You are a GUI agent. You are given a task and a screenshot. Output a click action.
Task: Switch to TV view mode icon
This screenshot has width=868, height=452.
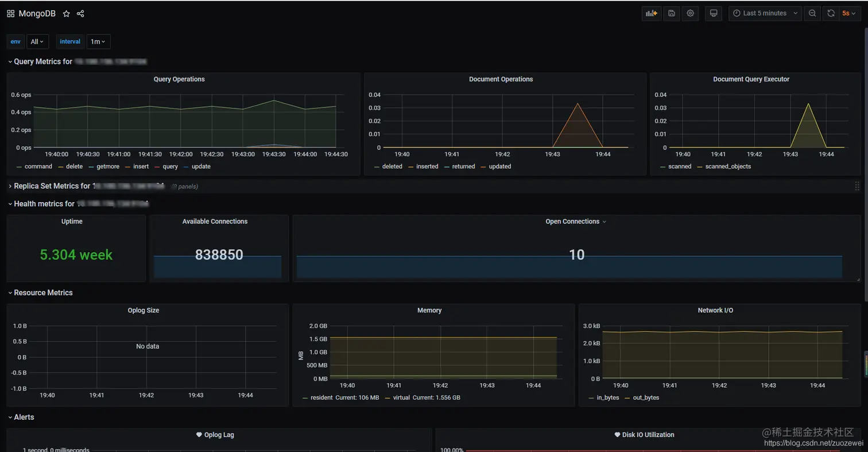pyautogui.click(x=714, y=13)
